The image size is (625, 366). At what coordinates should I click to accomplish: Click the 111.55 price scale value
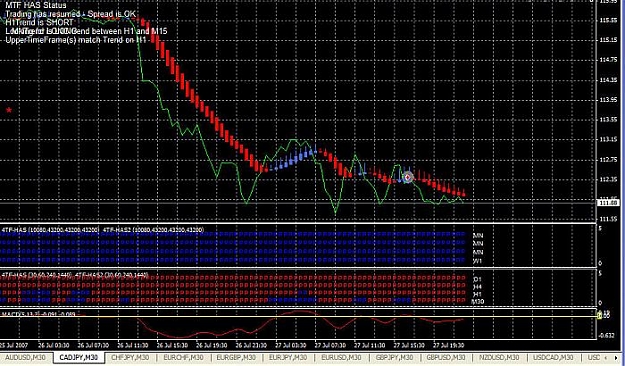608,219
